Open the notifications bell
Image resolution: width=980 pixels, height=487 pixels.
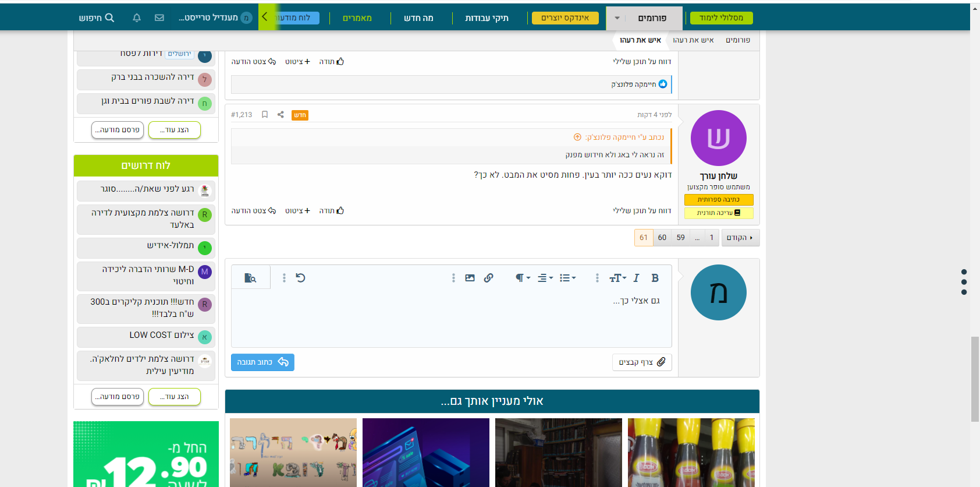(x=137, y=17)
